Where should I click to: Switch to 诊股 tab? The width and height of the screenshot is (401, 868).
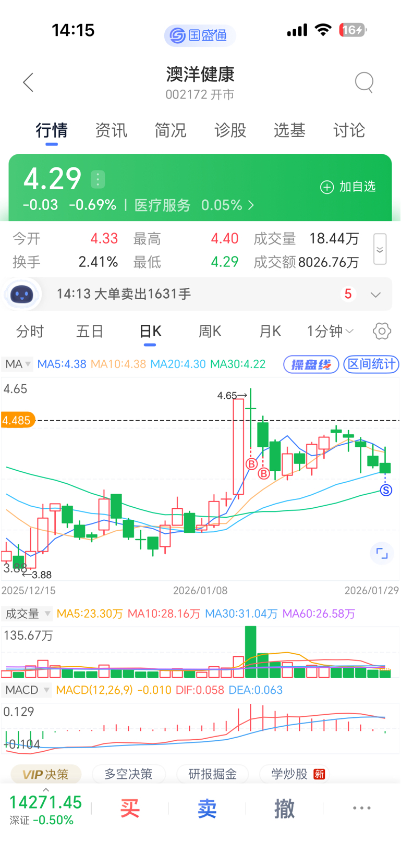(x=230, y=130)
